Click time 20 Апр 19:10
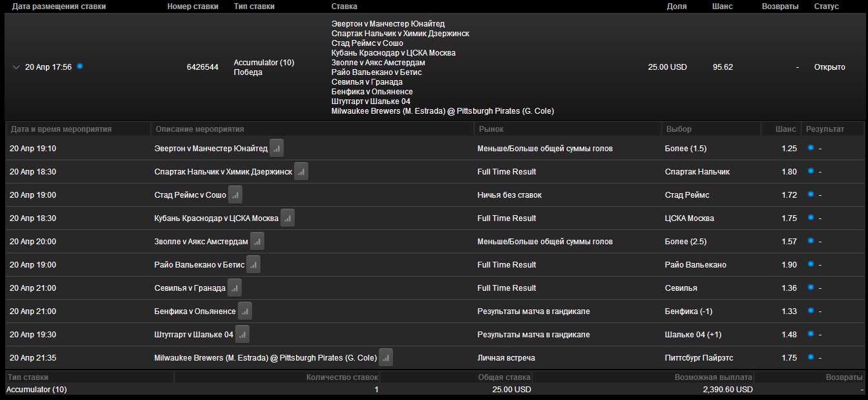This screenshot has width=868, height=400. (x=33, y=149)
